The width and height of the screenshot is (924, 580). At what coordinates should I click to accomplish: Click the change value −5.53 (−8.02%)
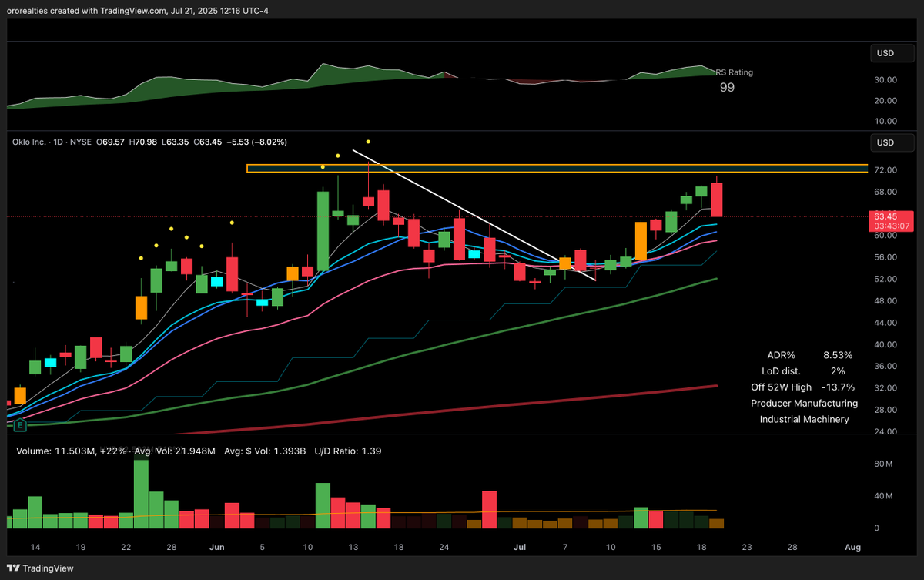click(x=258, y=142)
